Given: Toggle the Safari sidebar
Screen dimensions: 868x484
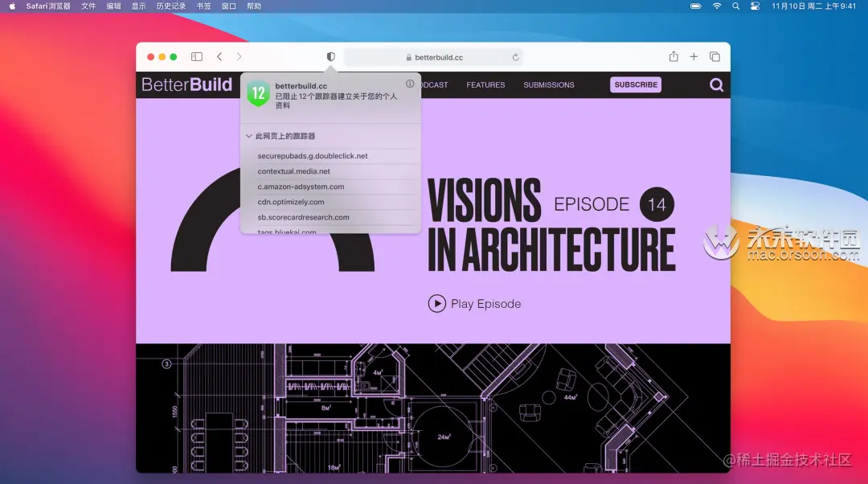Looking at the screenshot, I should [x=197, y=56].
